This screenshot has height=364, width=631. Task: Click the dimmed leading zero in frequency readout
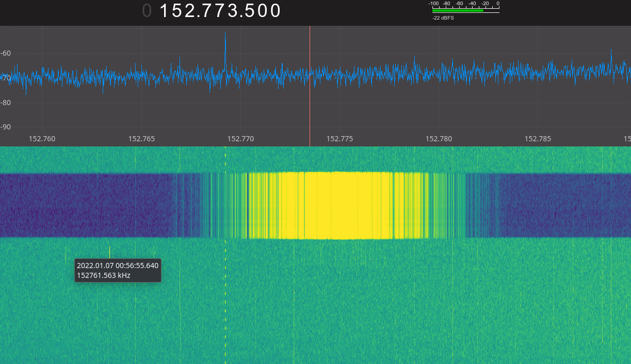tap(147, 11)
